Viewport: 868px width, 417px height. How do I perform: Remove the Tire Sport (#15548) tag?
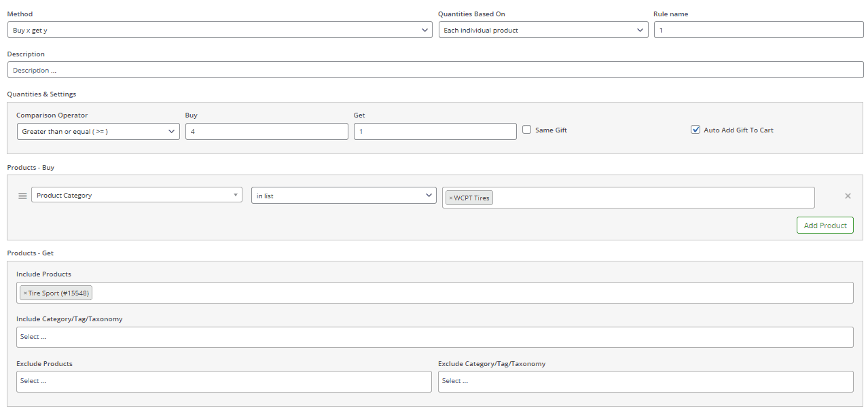(25, 293)
